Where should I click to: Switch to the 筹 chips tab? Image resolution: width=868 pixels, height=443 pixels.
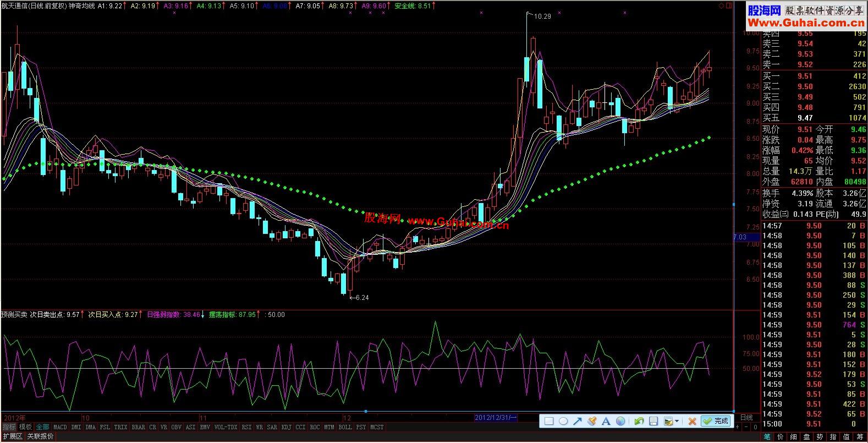tap(860, 437)
